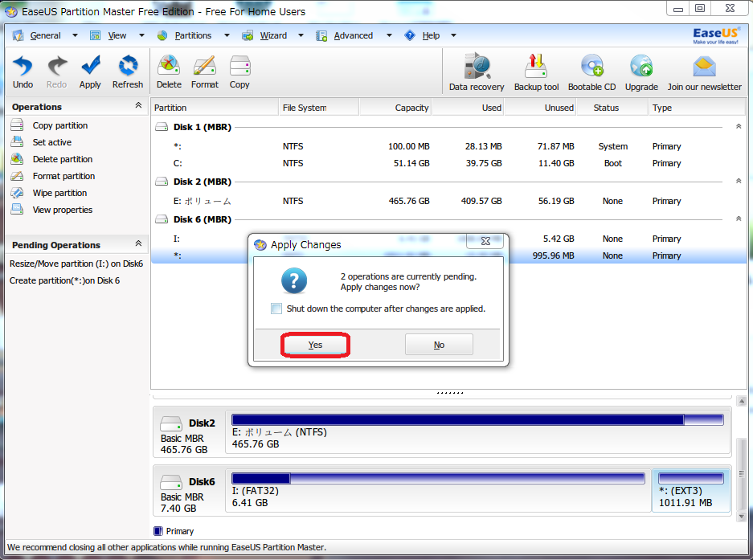Collapse the Disk 6 (MBR) group
Screen dimensions: 753x560
(739, 219)
